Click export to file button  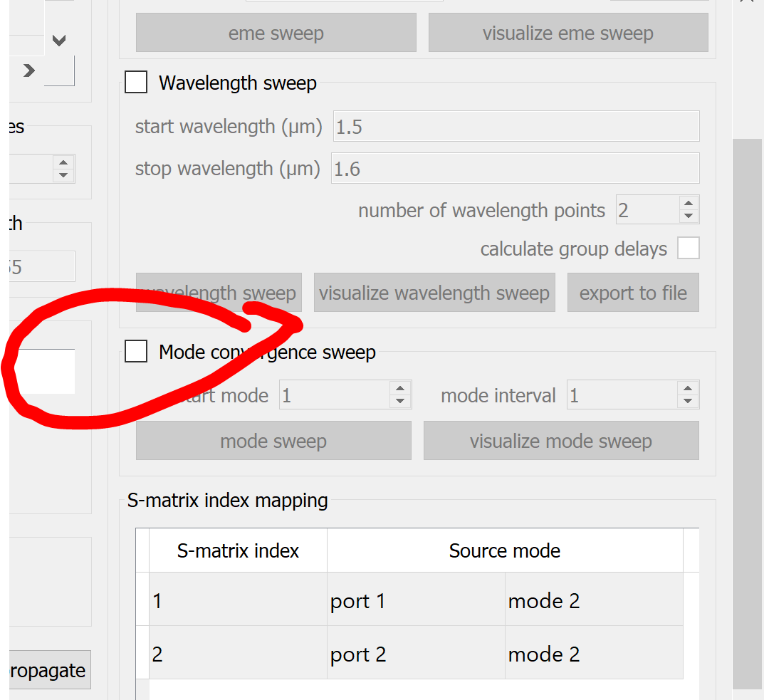coord(633,293)
